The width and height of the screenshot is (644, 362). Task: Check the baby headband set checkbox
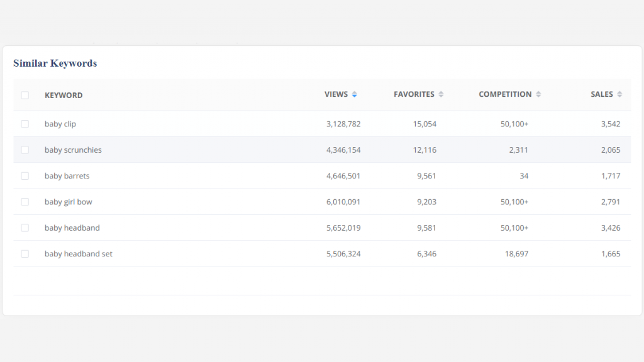(25, 254)
